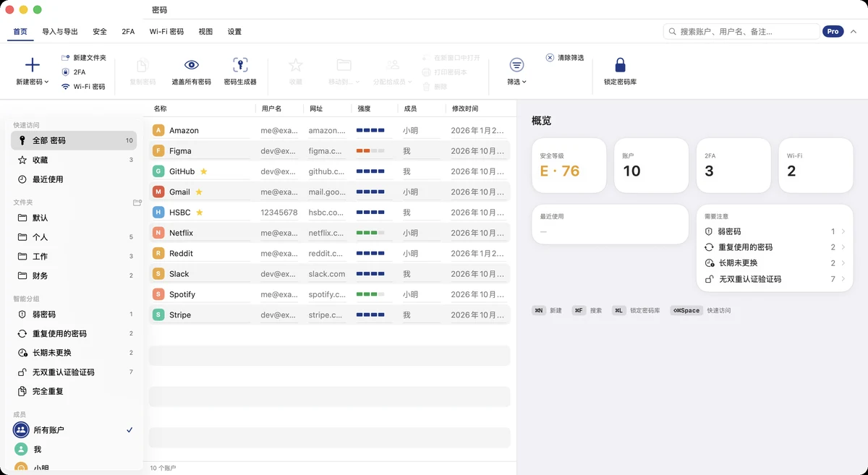The image size is (868, 475).
Task: Open Wi-Fi 密码 in the toolbar
Action: [83, 87]
